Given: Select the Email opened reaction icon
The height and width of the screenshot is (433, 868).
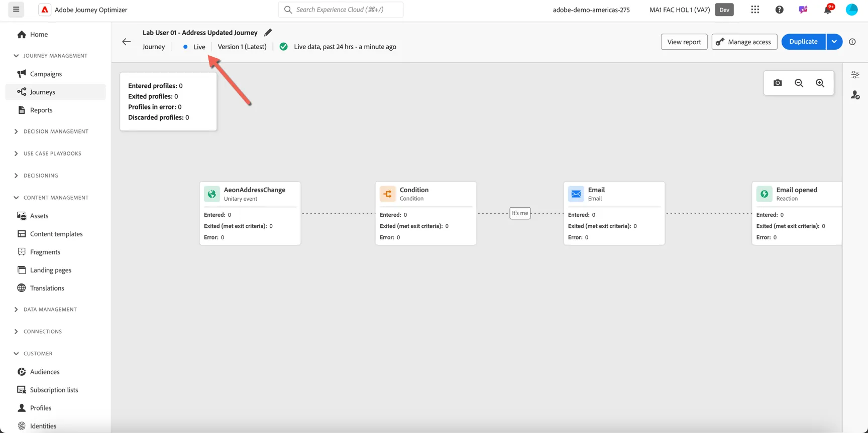Looking at the screenshot, I should click(x=765, y=194).
